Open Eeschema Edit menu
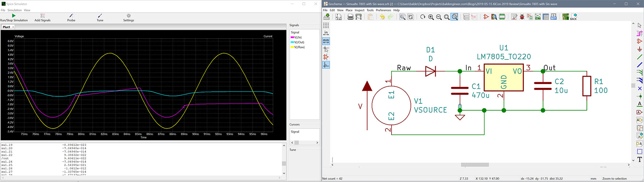Image resolution: width=644 pixels, height=182 pixels. 332,10
